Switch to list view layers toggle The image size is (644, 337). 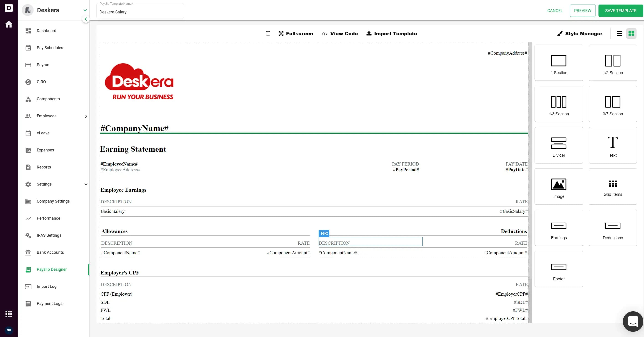pos(619,33)
